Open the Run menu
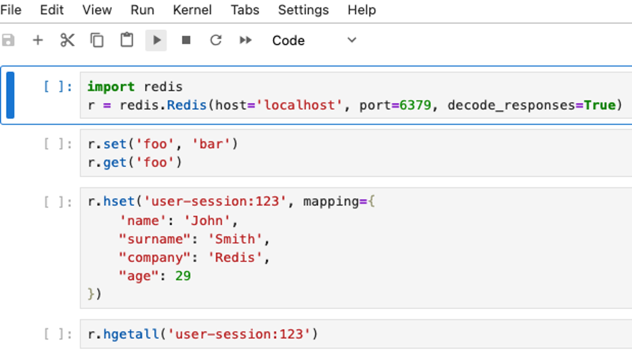The image size is (632, 364). click(x=142, y=10)
